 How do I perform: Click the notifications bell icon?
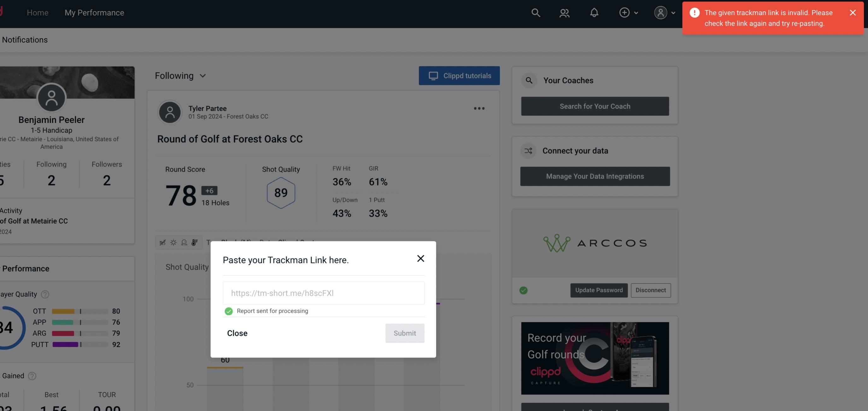[595, 12]
